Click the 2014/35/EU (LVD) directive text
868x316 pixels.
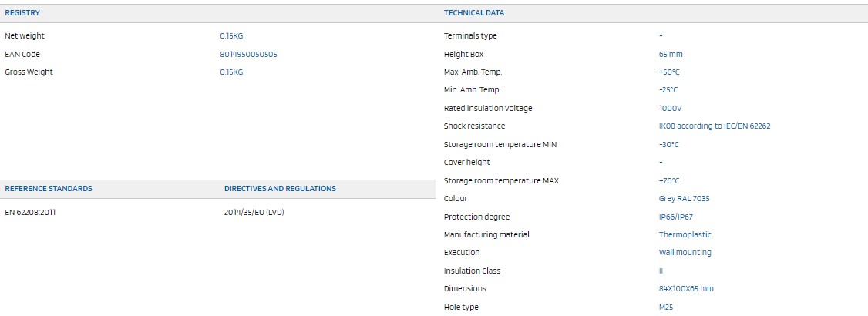[254, 212]
